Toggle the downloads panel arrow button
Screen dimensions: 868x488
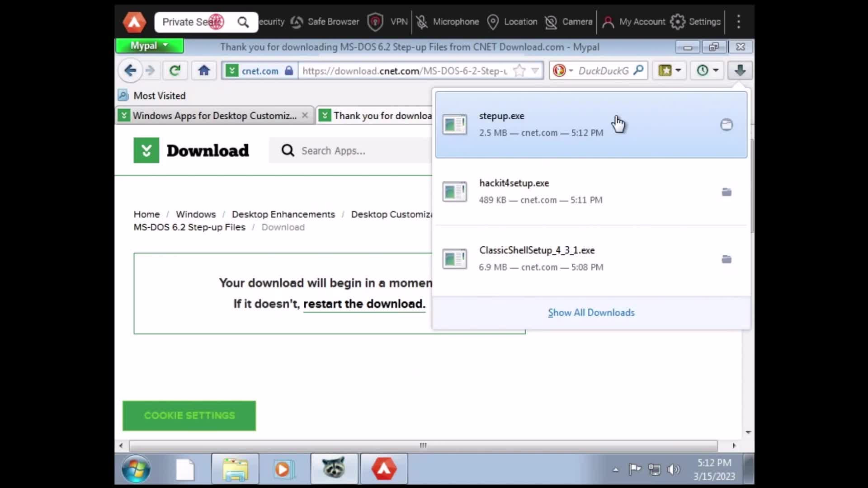[x=740, y=70]
